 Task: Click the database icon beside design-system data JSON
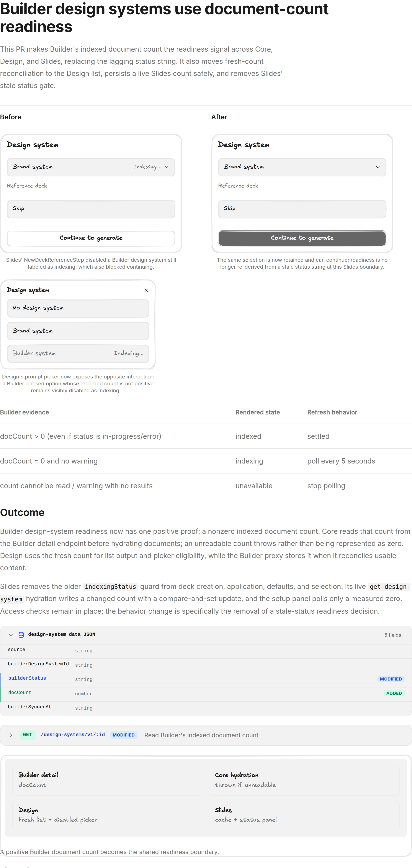click(x=21, y=635)
